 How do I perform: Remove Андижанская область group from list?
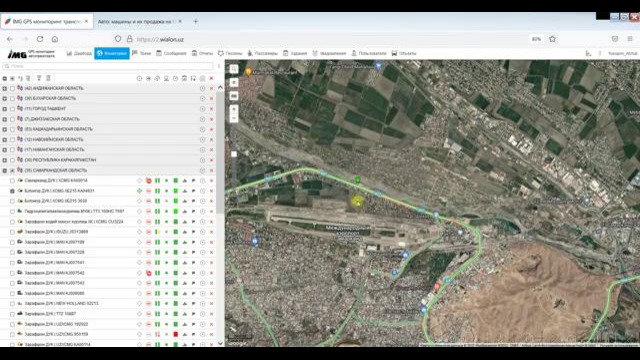coord(211,88)
